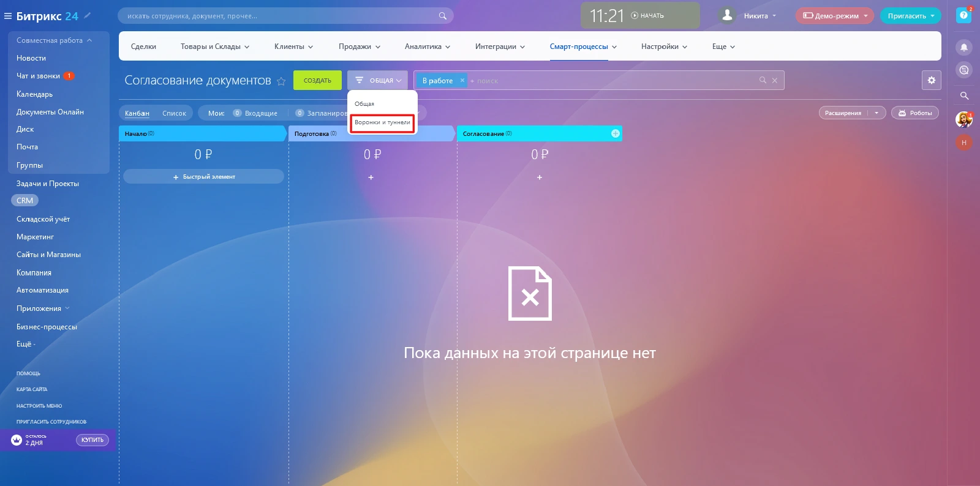Click the Купить button
980x486 pixels.
pos(92,440)
